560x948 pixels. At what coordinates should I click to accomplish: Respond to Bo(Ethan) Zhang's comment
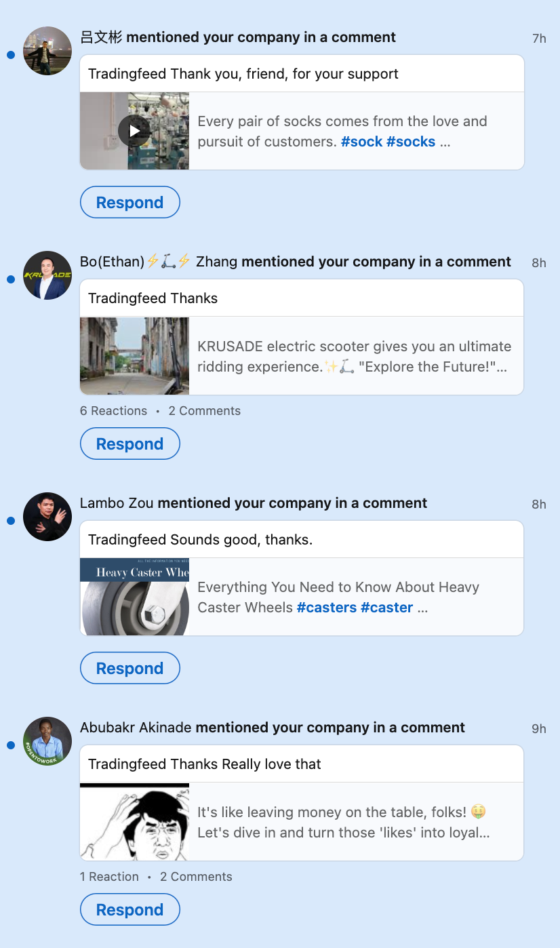(x=130, y=444)
